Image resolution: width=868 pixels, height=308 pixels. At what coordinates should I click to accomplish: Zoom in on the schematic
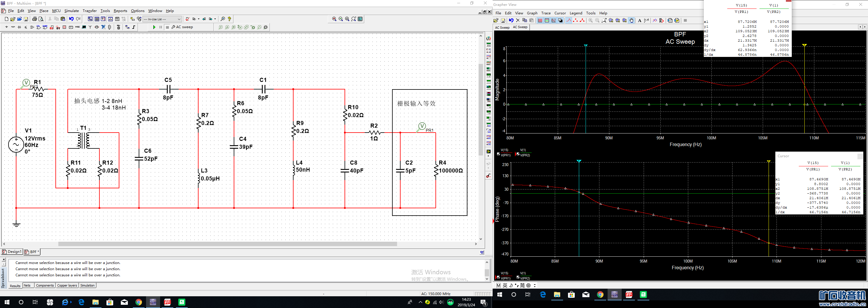click(x=334, y=19)
